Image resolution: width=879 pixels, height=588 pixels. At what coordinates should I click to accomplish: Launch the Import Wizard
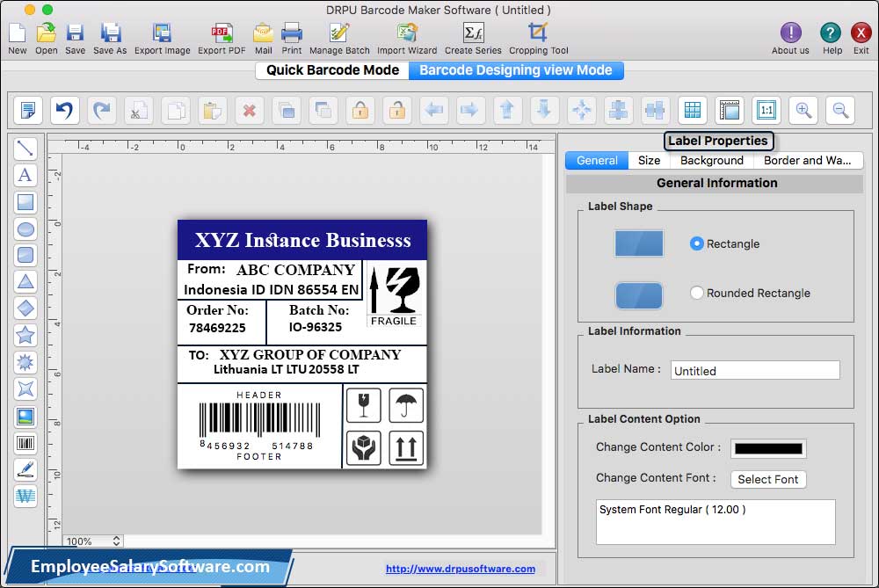[x=407, y=38]
